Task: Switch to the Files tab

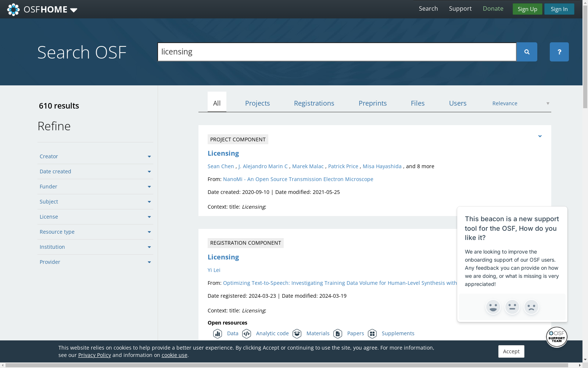Action: coord(418,103)
